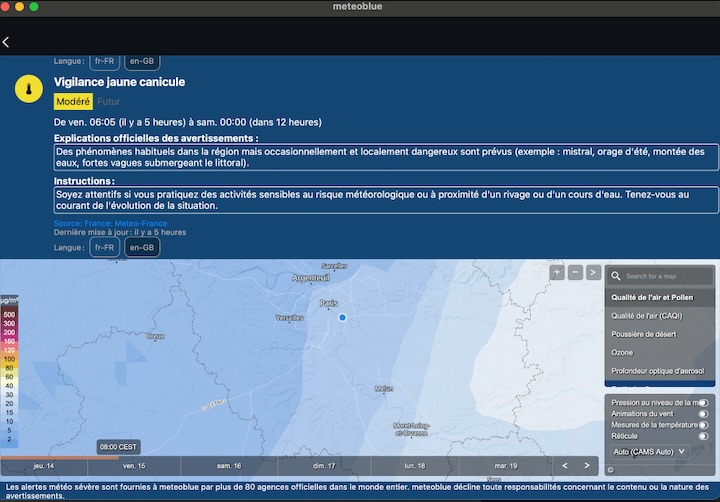Enable Animations du vent switch
The width and height of the screenshot is (720, 502).
click(703, 414)
